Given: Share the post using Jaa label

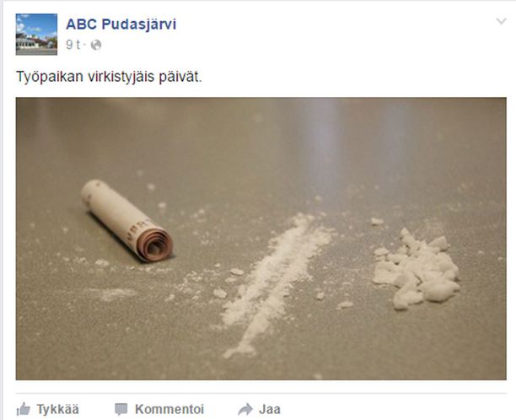Looking at the screenshot, I should pos(270,410).
